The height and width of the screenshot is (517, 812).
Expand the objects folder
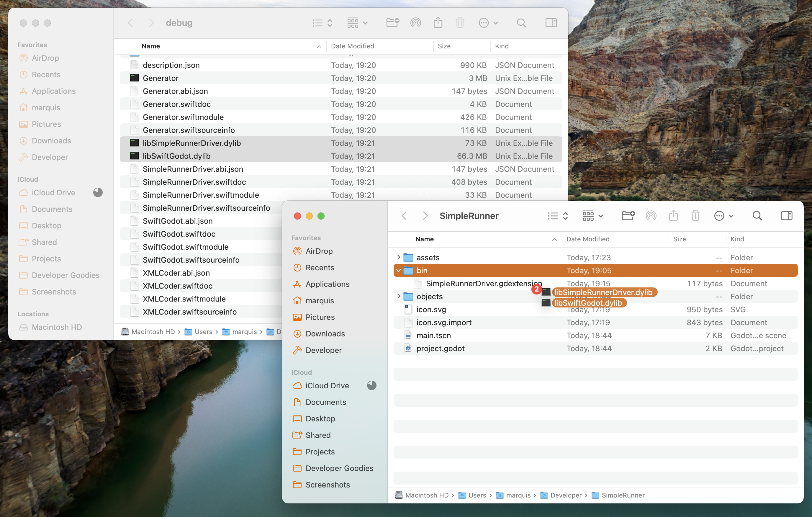(399, 297)
